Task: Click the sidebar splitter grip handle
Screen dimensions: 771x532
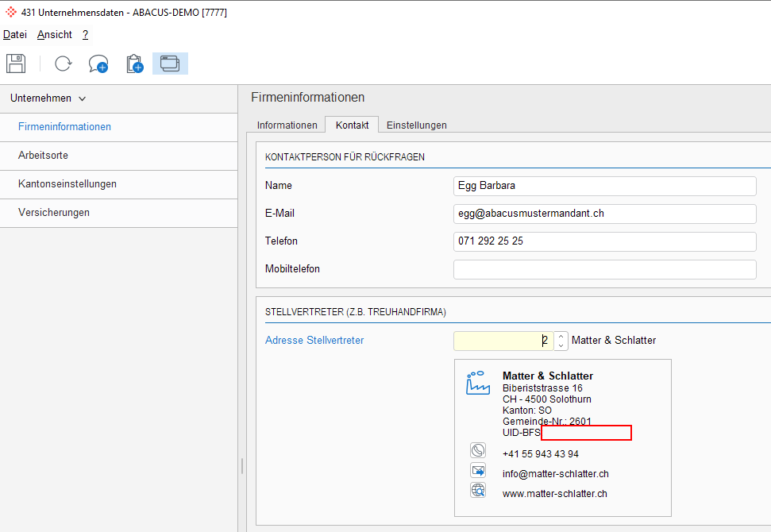Action: 242,465
